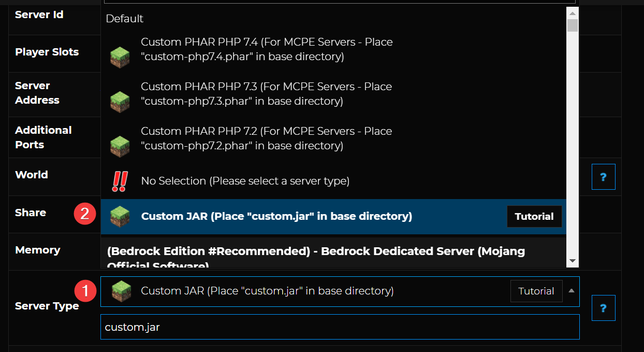Click the dropdown list scroll up arrow
The image size is (644, 352).
pos(573,13)
